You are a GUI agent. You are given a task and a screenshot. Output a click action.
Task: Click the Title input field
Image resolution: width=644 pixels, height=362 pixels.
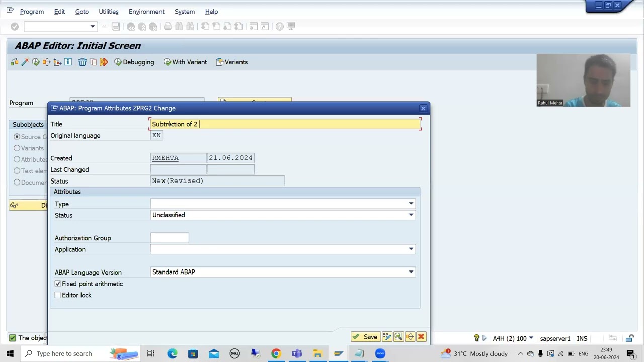pos(285,124)
